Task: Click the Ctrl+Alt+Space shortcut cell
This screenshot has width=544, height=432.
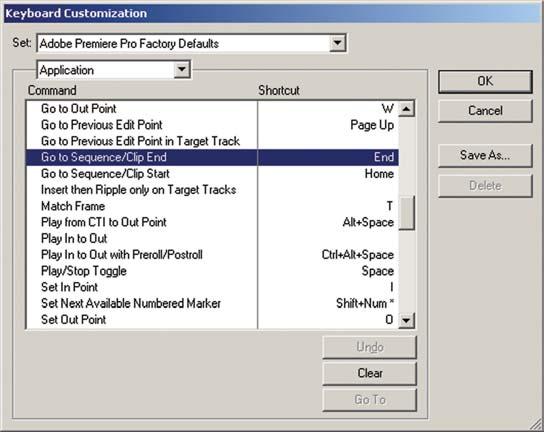Action: [328, 255]
